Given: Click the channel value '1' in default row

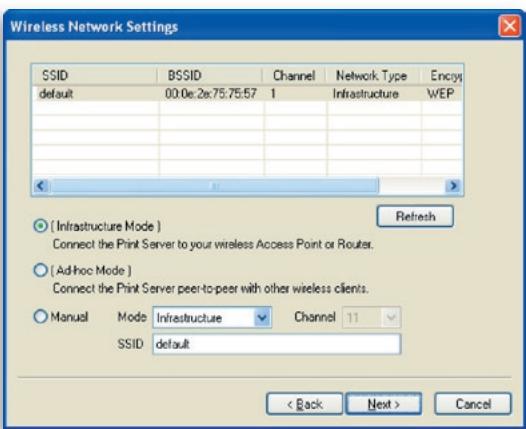Looking at the screenshot, I should click(x=273, y=94).
